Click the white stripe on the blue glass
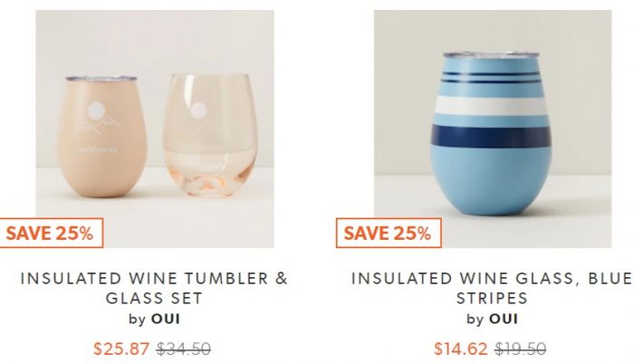The width and height of the screenshot is (634, 364). pos(491,105)
